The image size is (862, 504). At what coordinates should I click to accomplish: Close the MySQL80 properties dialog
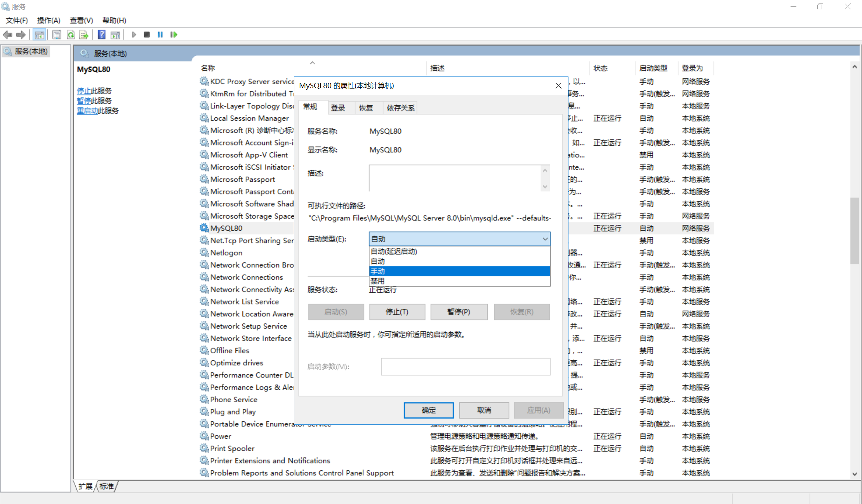pos(558,85)
